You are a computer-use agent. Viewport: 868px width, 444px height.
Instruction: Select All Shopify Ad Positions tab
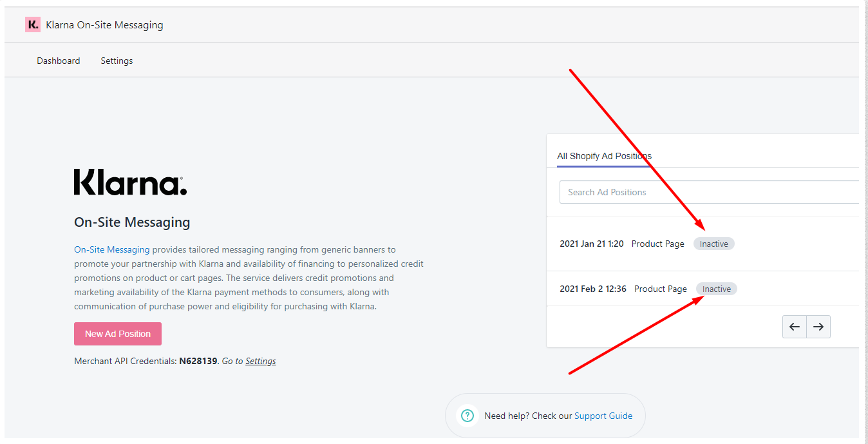(x=604, y=156)
